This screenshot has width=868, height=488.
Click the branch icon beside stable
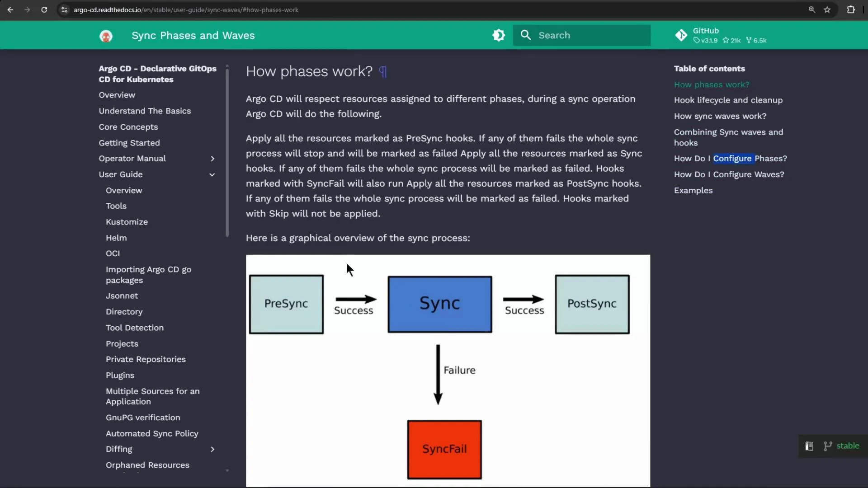click(828, 446)
